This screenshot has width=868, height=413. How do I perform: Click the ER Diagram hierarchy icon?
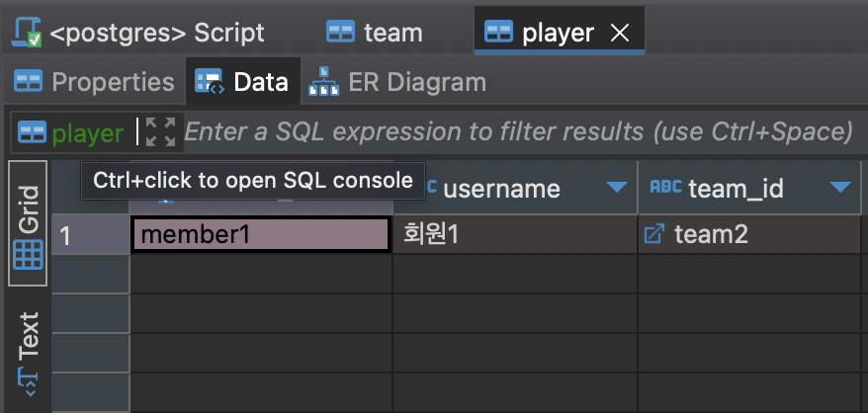[x=324, y=82]
